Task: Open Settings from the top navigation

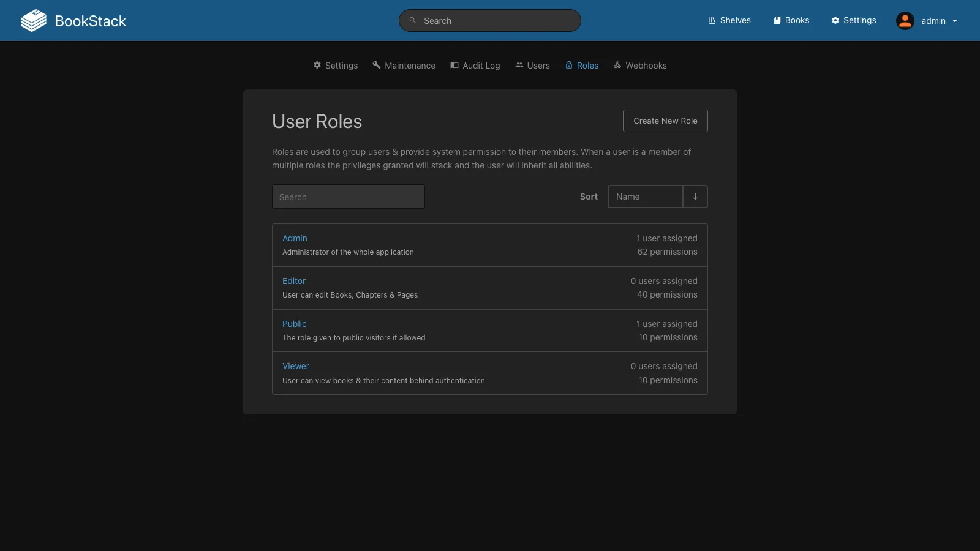Action: [854, 21]
